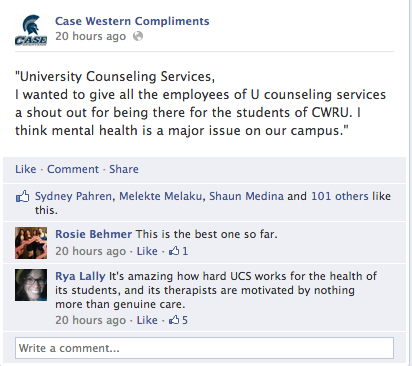
Task: Focus the Write a comment field
Action: pos(204,348)
